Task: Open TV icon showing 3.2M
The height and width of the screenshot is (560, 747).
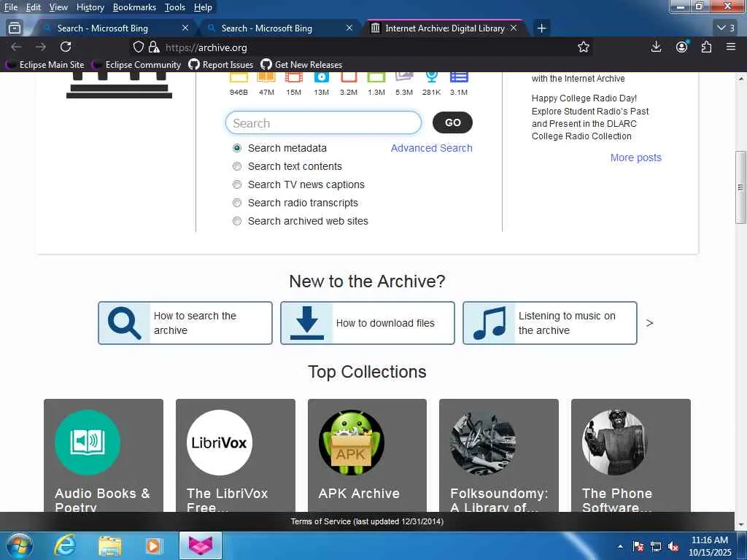Action: click(x=349, y=77)
